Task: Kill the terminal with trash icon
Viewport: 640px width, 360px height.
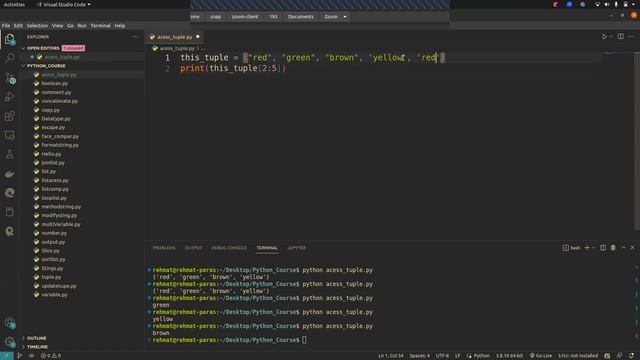Action: [x=613, y=248]
